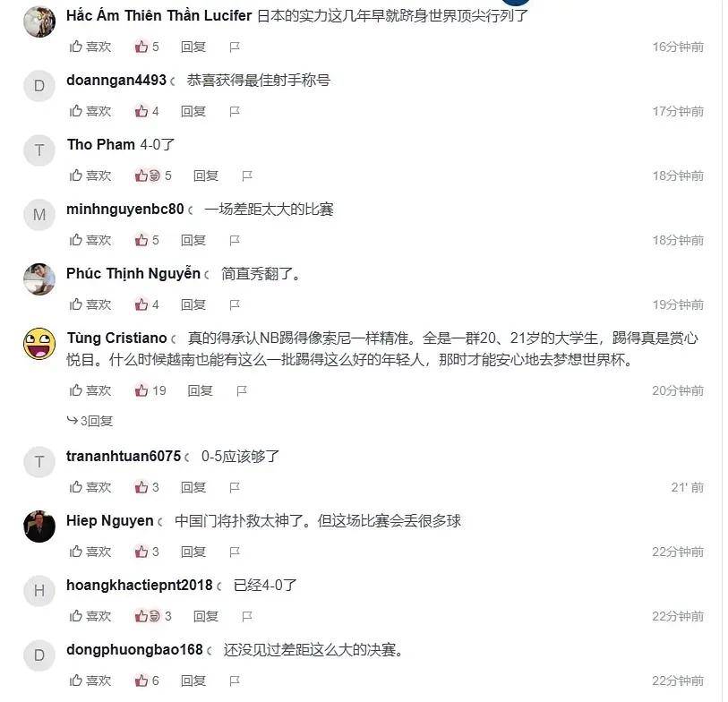The width and height of the screenshot is (728, 702).
Task: Report the comment by Hiep Nguyen
Action: 235,552
